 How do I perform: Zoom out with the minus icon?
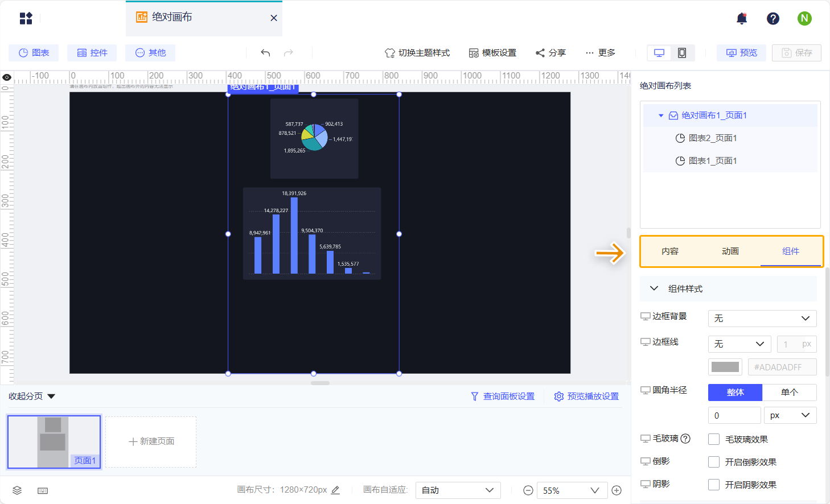click(528, 490)
